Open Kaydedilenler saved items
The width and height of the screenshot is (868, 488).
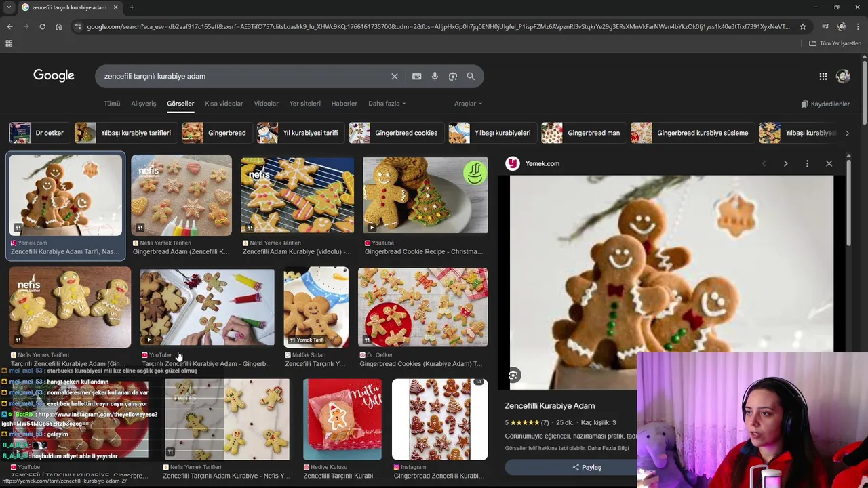coord(825,104)
